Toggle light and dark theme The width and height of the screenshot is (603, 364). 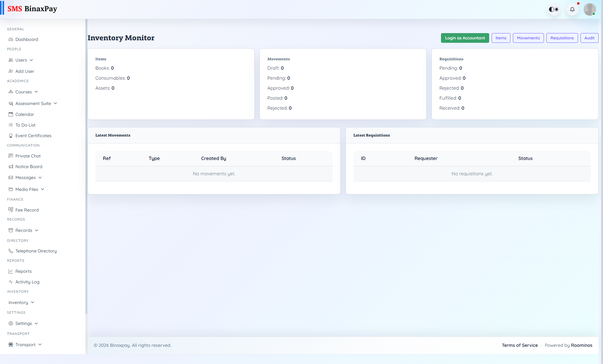coord(554,9)
